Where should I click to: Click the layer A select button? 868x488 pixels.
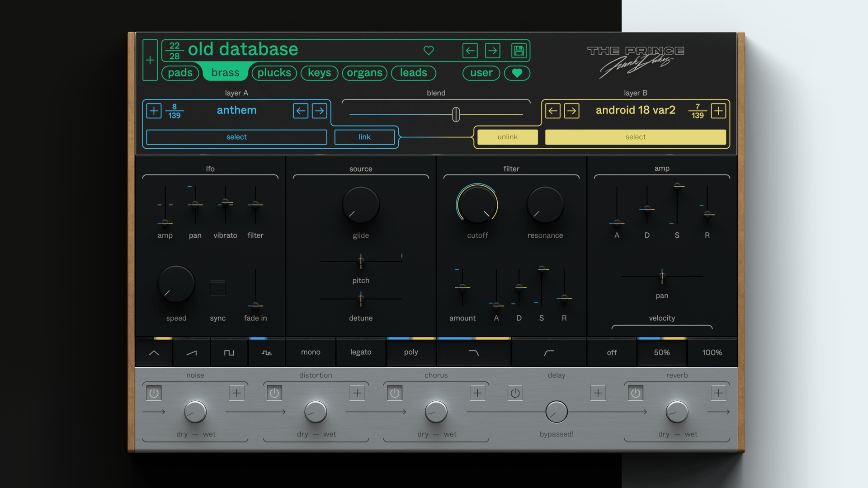point(236,137)
